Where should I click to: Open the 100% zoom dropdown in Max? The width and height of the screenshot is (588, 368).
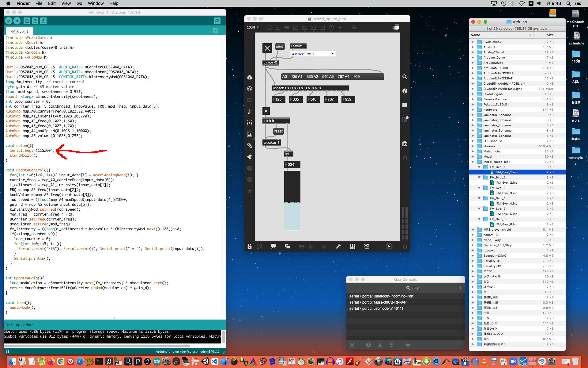(253, 27)
